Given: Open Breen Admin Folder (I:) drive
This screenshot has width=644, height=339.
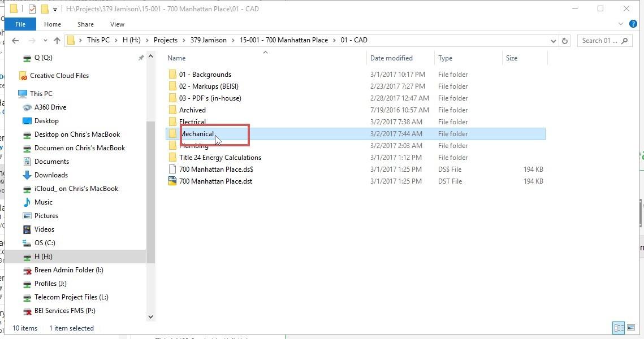Looking at the screenshot, I should [68, 270].
